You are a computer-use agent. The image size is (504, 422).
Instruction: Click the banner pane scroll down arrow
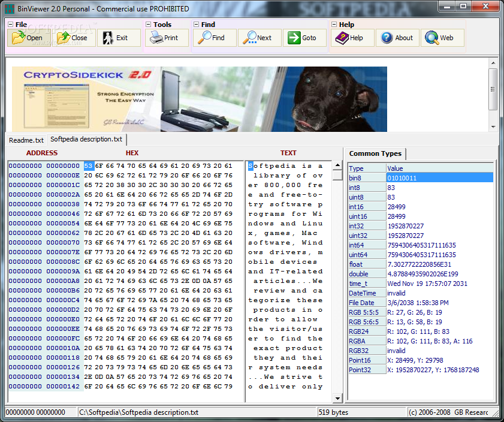493,127
